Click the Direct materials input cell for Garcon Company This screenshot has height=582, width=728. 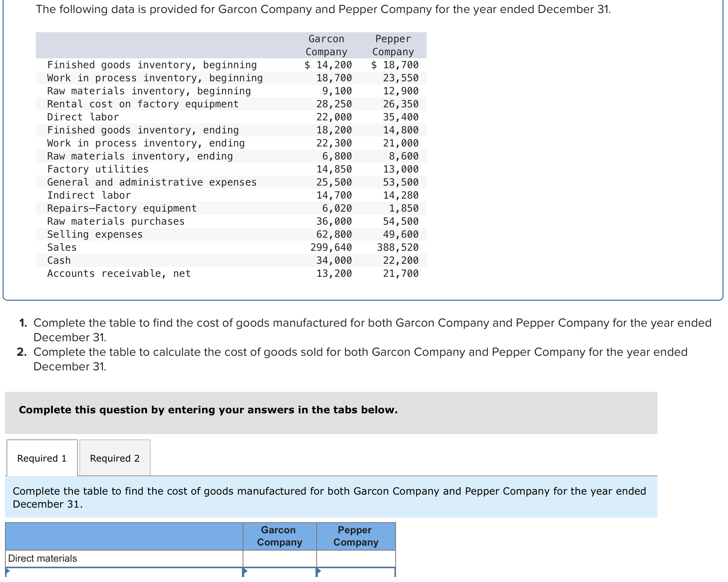click(x=279, y=559)
